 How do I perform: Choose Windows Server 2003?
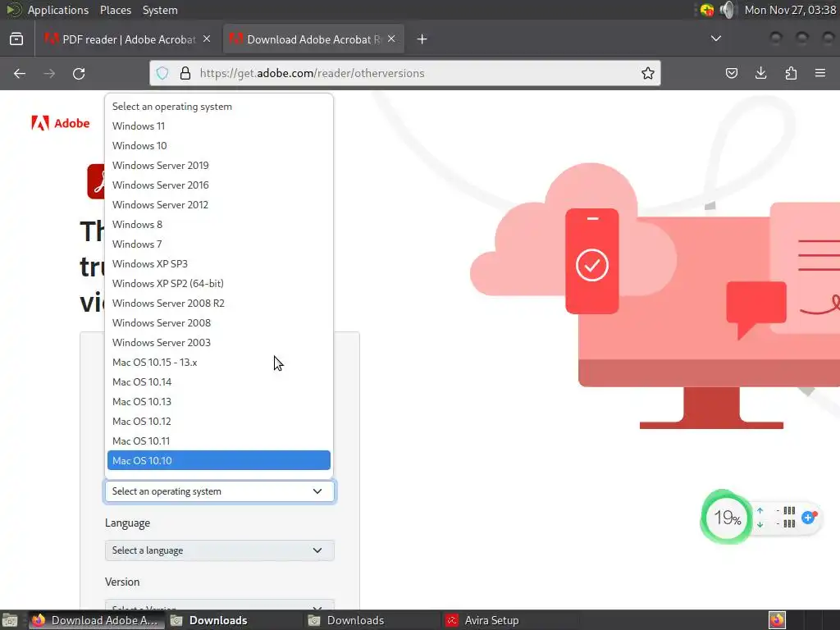[x=218, y=342]
